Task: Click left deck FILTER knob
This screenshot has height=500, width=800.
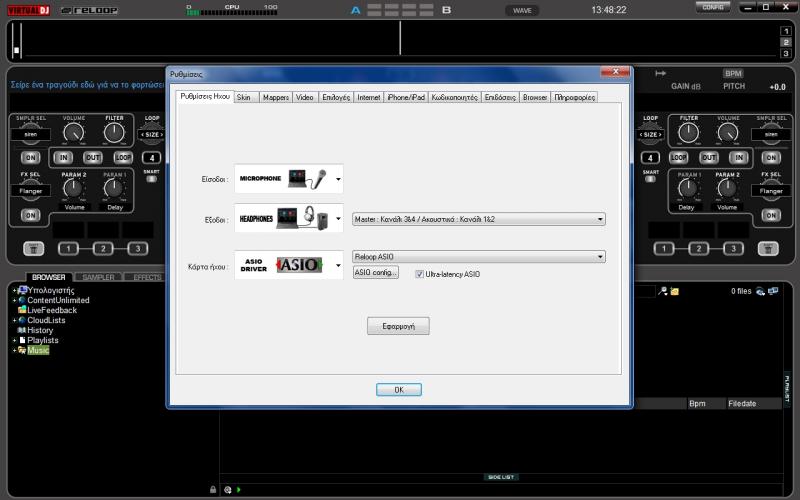Action: pos(114,133)
